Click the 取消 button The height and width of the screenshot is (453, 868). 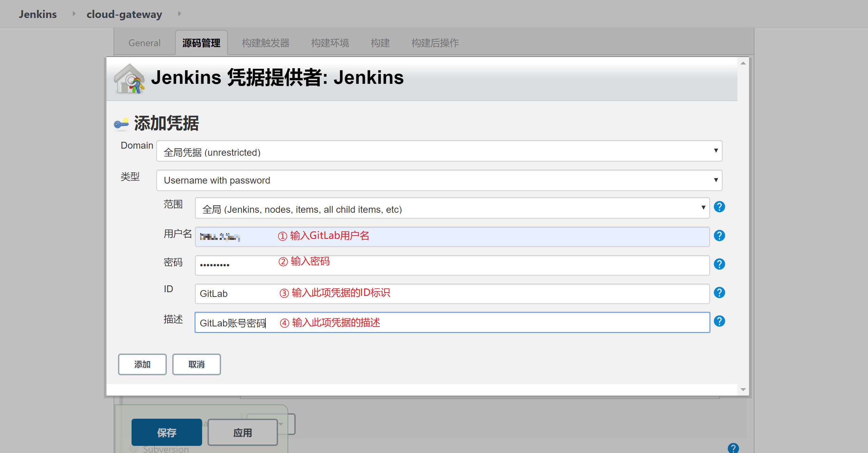coord(196,364)
